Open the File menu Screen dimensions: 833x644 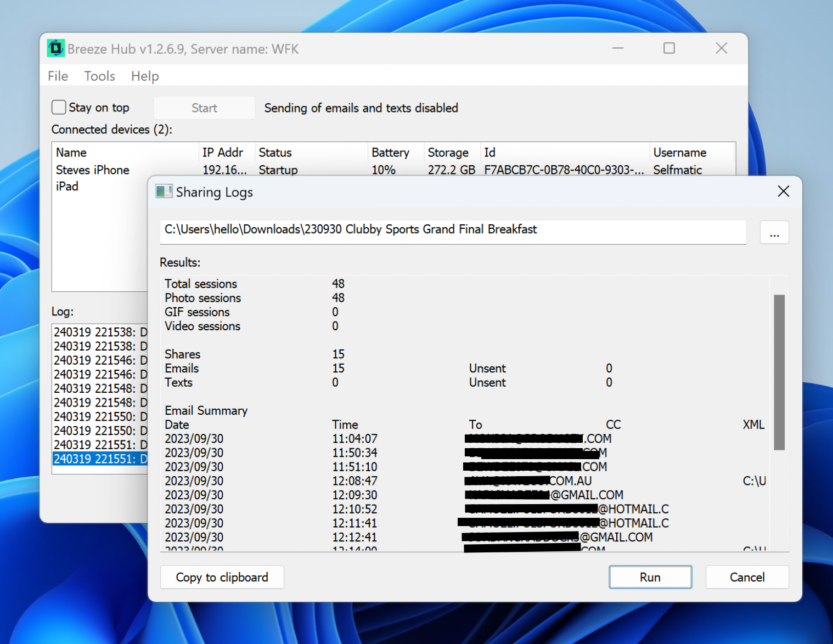pyautogui.click(x=58, y=76)
